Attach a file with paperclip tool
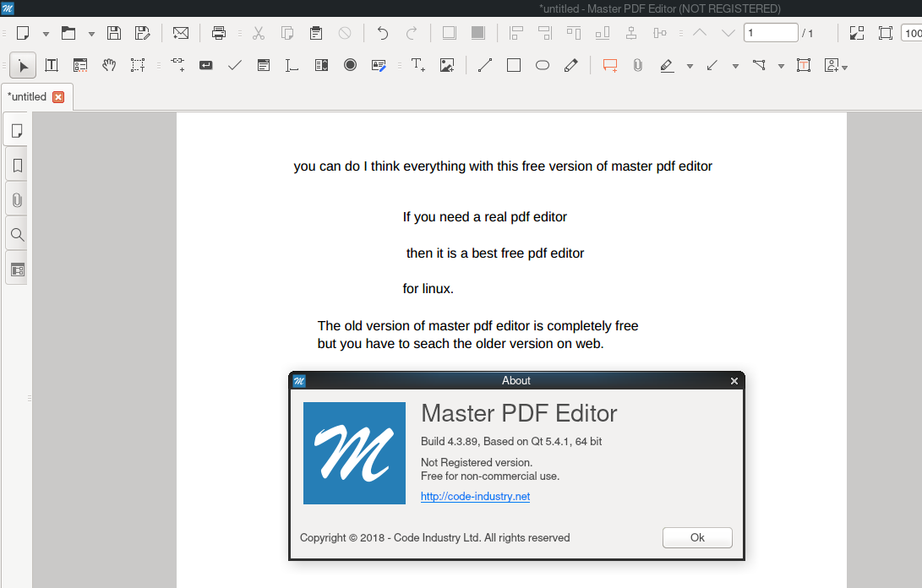 pos(638,65)
